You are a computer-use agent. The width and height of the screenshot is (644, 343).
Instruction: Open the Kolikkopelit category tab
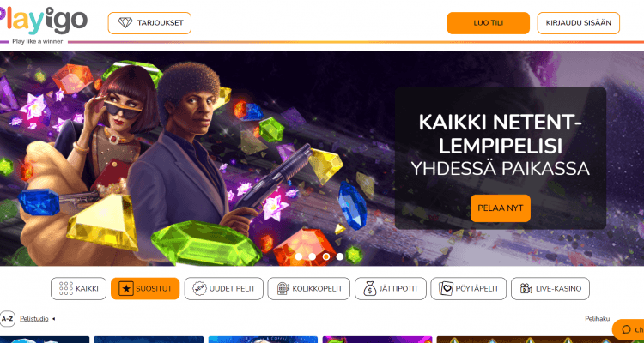309,288
